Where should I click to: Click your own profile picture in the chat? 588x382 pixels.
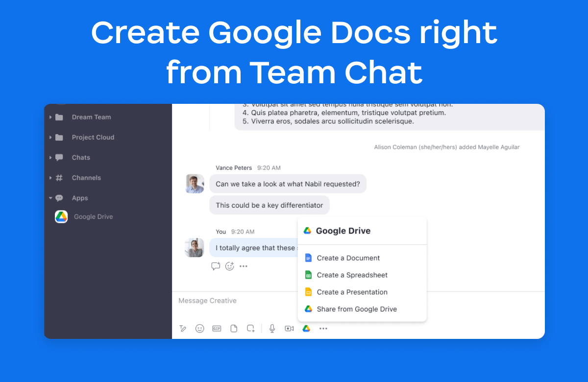coord(195,247)
